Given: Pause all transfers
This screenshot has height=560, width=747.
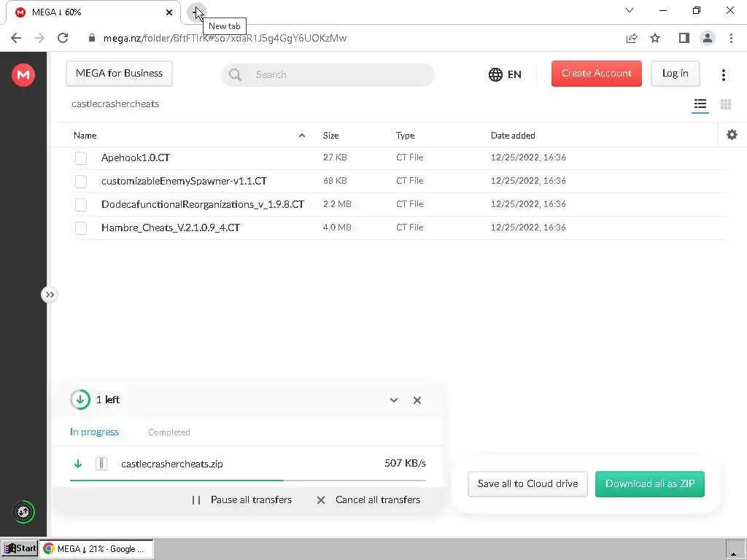Looking at the screenshot, I should point(242,499).
